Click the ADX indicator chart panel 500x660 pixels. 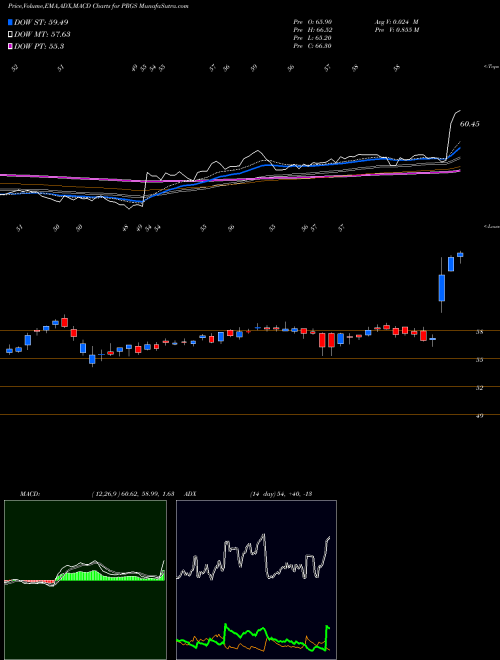pos(256,580)
